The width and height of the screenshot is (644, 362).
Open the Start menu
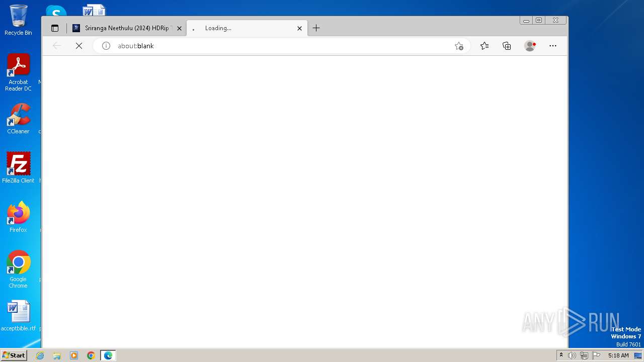click(14, 355)
